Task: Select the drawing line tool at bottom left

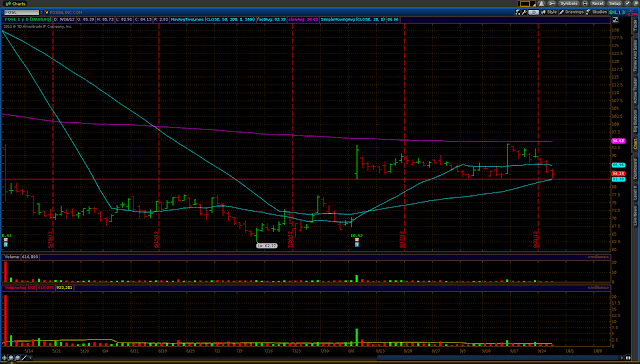Action: click(24, 358)
